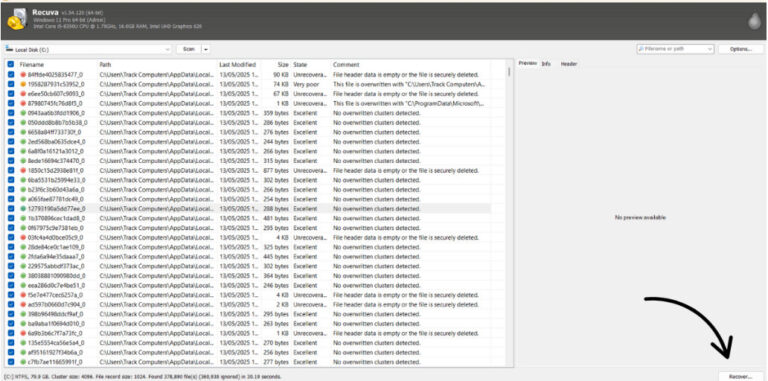
Task: Click the red status dot of file 6a9b3b6c7f7a73fc_0
Action: coord(23,333)
